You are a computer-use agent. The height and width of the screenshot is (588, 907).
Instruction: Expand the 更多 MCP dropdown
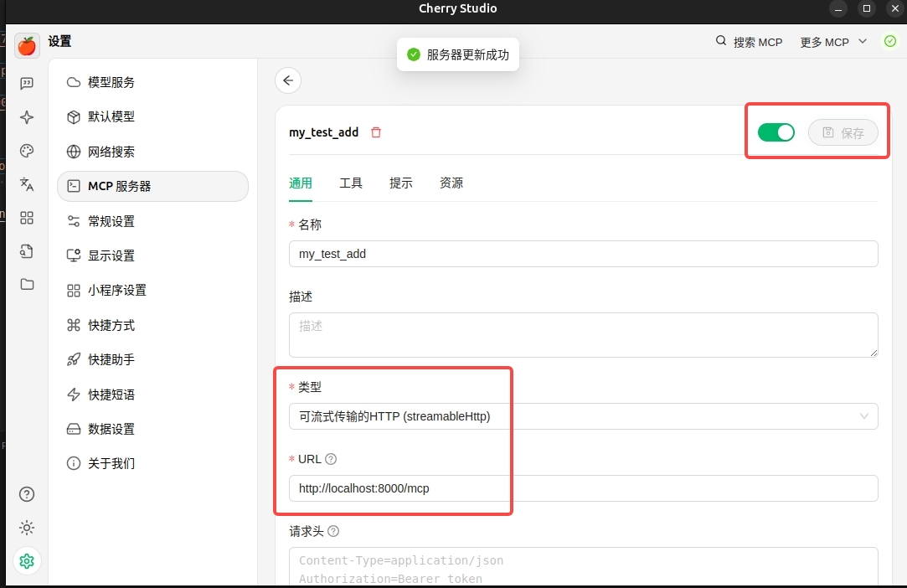(x=833, y=42)
